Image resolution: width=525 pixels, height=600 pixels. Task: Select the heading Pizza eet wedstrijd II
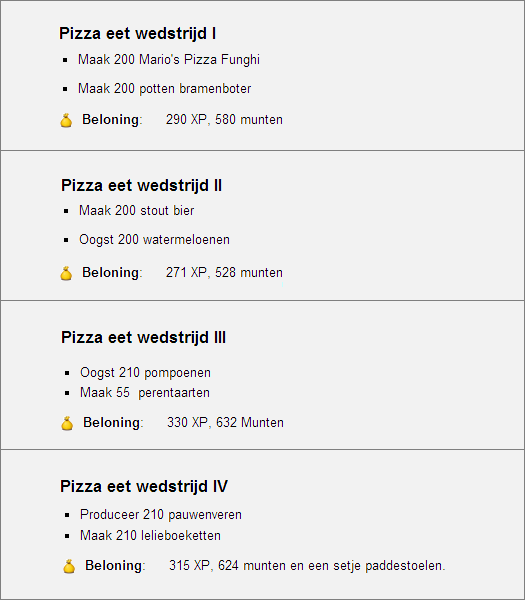(x=142, y=186)
